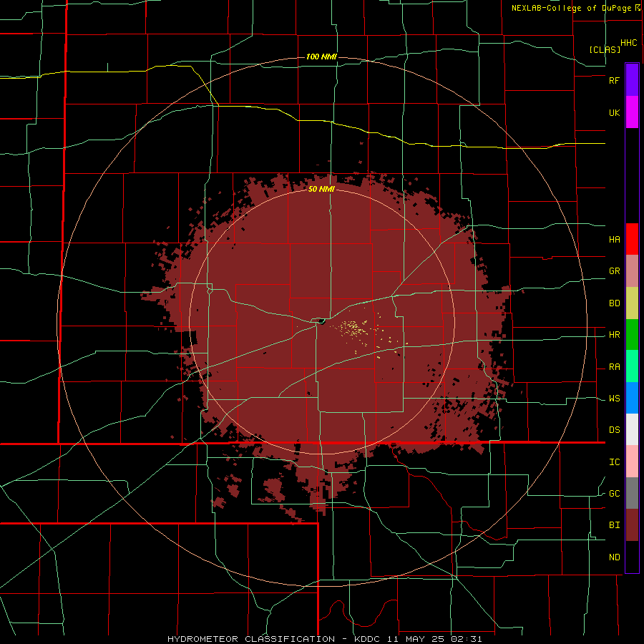This screenshot has width=644, height=644.
Task: Click the UK legend label
Action: tap(614, 112)
